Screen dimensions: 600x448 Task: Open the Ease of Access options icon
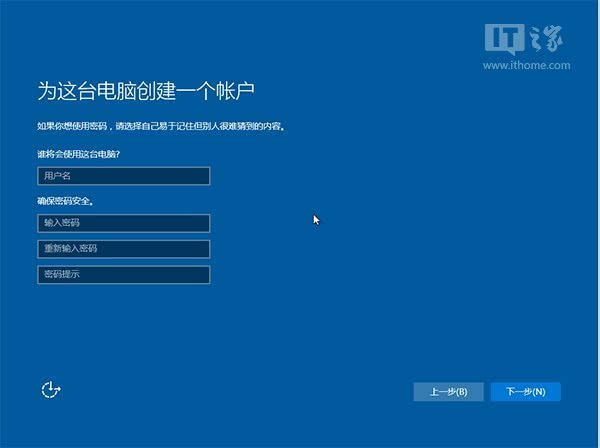51,390
